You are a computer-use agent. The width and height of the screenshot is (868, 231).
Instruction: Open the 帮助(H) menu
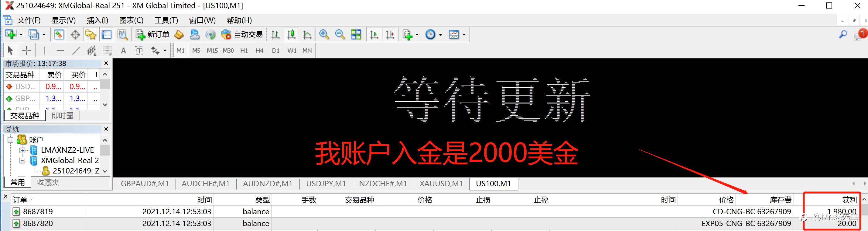(x=240, y=20)
